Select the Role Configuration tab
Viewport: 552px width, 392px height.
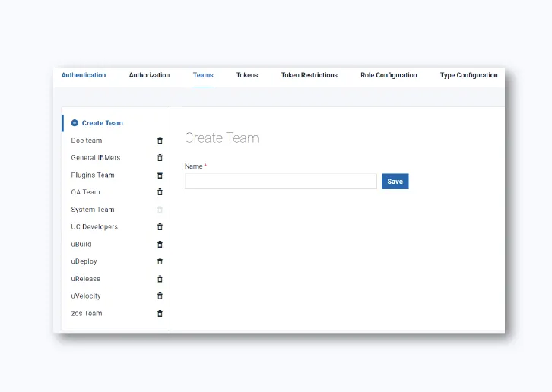click(389, 75)
